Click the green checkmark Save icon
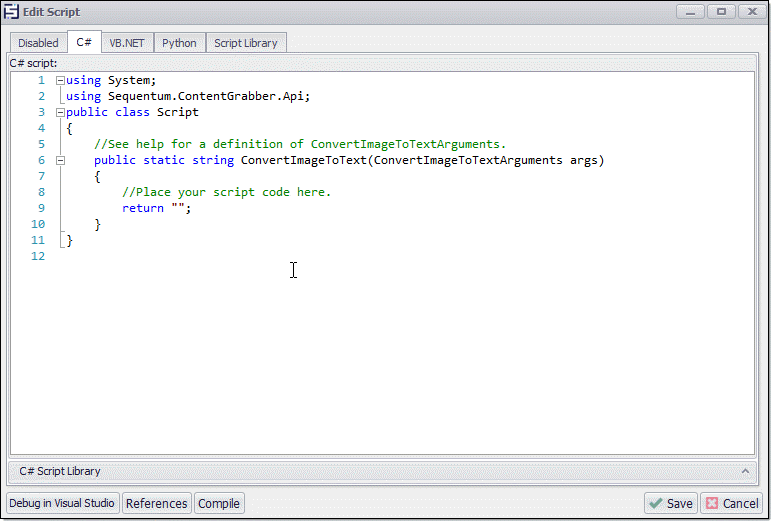The width and height of the screenshot is (774, 524). tap(656, 504)
